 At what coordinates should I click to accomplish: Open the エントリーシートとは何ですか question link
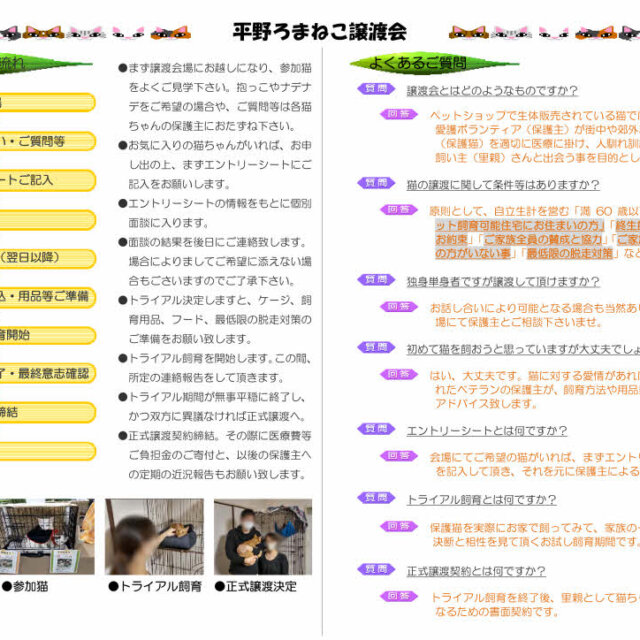486,431
